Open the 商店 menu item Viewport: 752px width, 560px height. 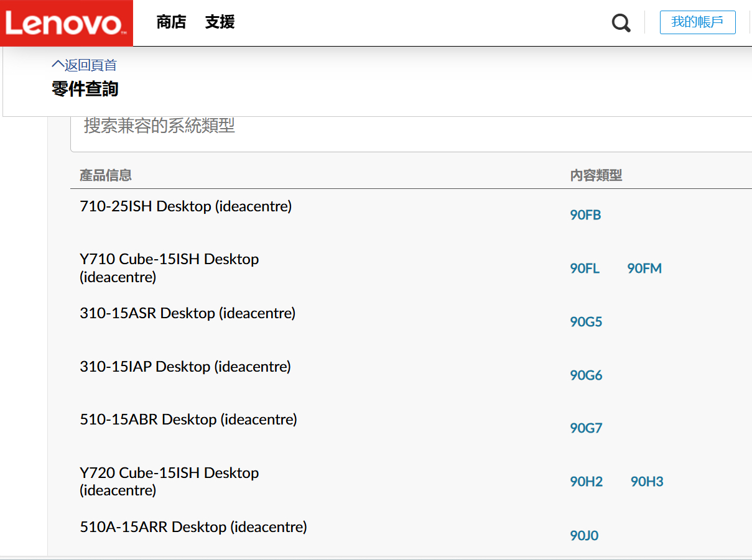171,21
